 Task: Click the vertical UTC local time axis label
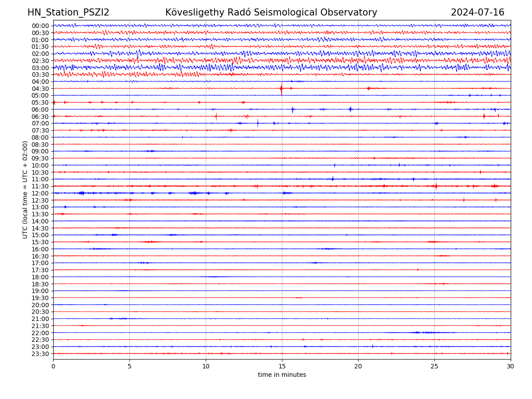[x=25, y=189]
